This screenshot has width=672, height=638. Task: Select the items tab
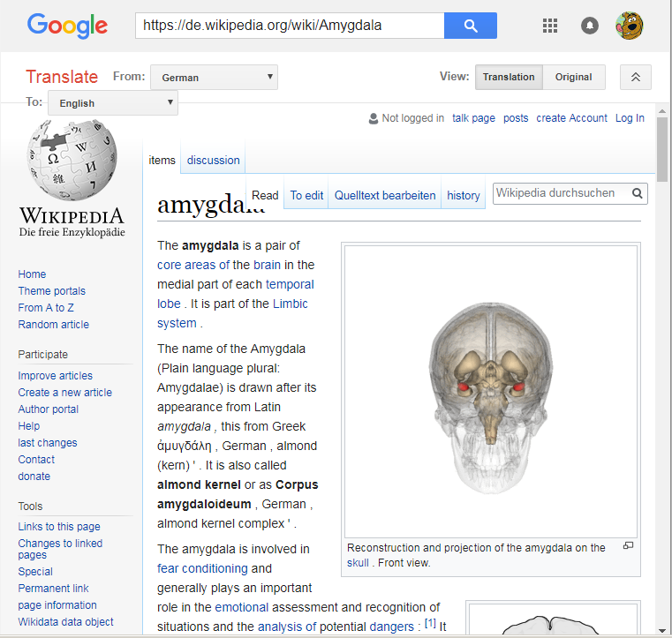tap(162, 160)
